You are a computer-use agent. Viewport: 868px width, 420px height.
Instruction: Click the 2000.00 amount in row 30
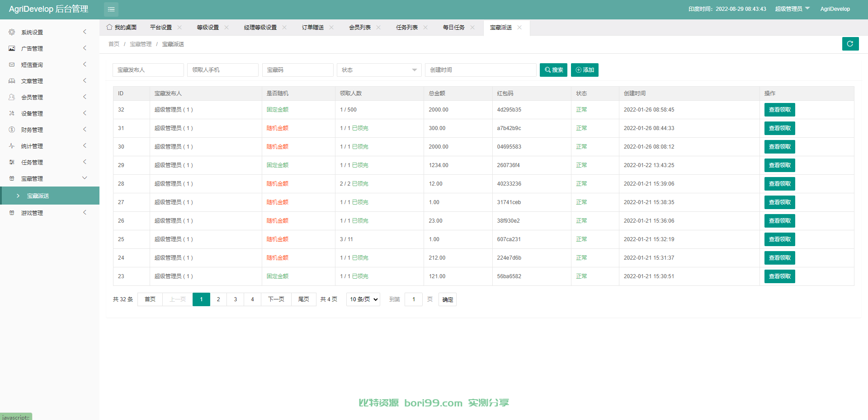point(439,147)
